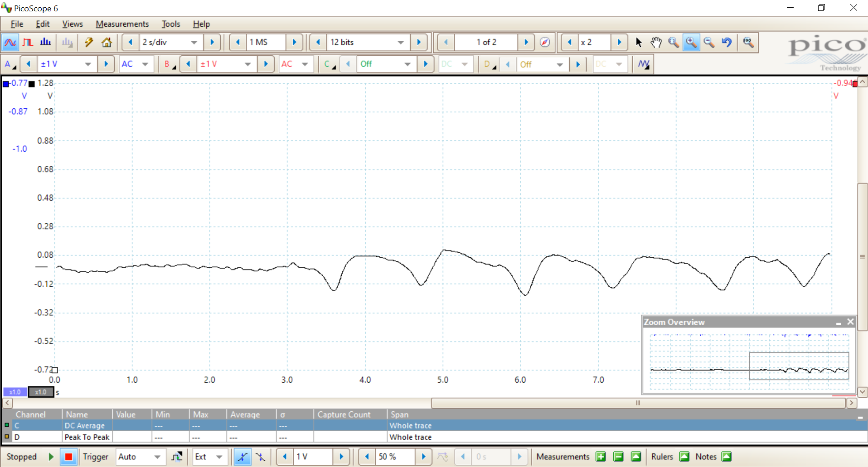Toggle the Rulers legend
This screenshot has width=868, height=467.
click(684, 457)
